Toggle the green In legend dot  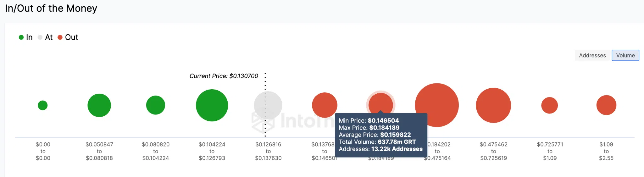[x=21, y=37]
